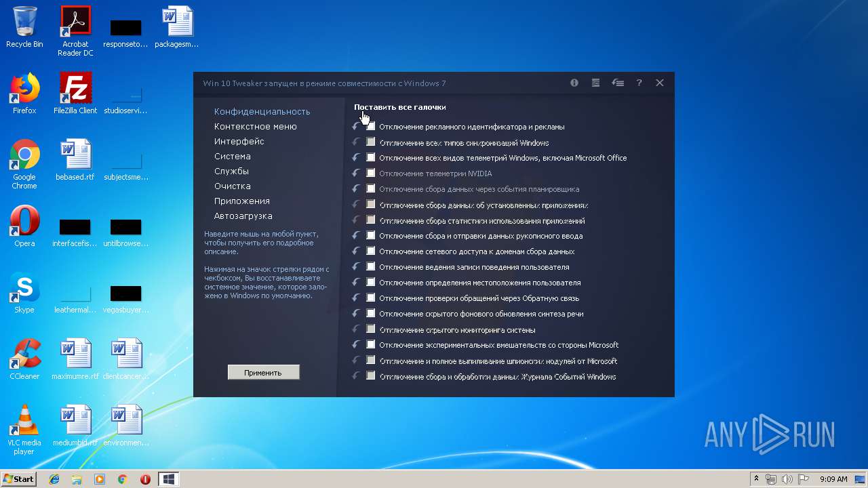
Task: Click restore arrow beside события планировщика row
Action: point(356,189)
